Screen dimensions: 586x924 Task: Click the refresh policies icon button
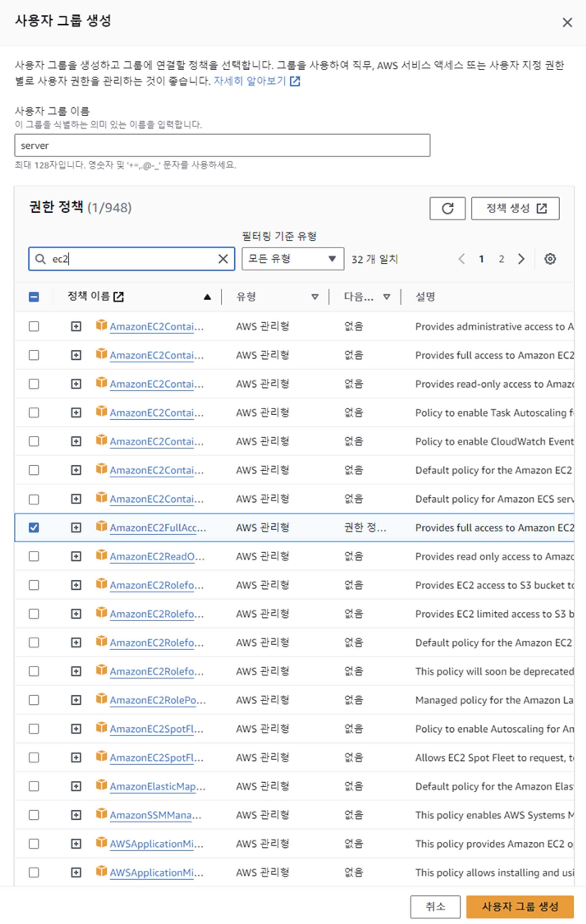pos(447,208)
